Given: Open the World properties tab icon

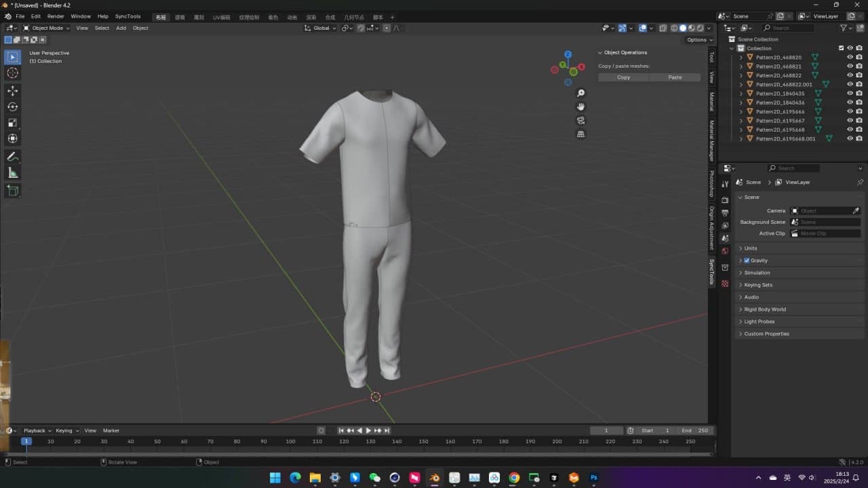Looking at the screenshot, I should click(725, 251).
